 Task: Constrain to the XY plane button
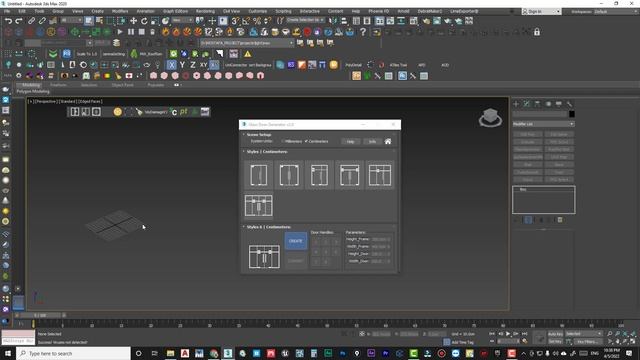203,65
